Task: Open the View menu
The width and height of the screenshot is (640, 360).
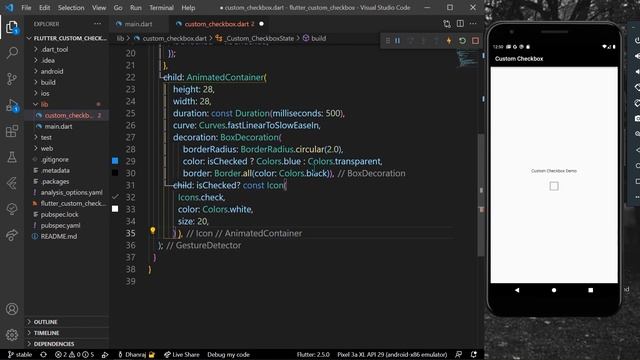Action: (x=99, y=7)
